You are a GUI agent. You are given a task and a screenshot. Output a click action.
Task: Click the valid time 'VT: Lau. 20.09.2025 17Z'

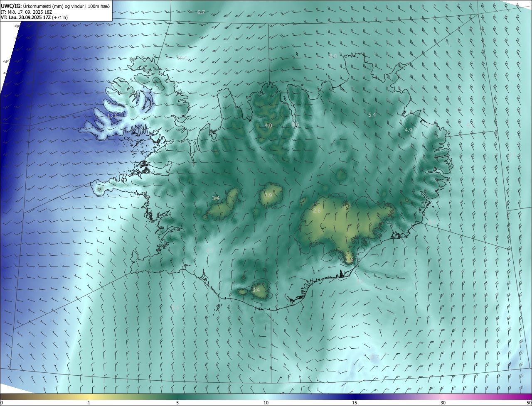coord(26,17)
